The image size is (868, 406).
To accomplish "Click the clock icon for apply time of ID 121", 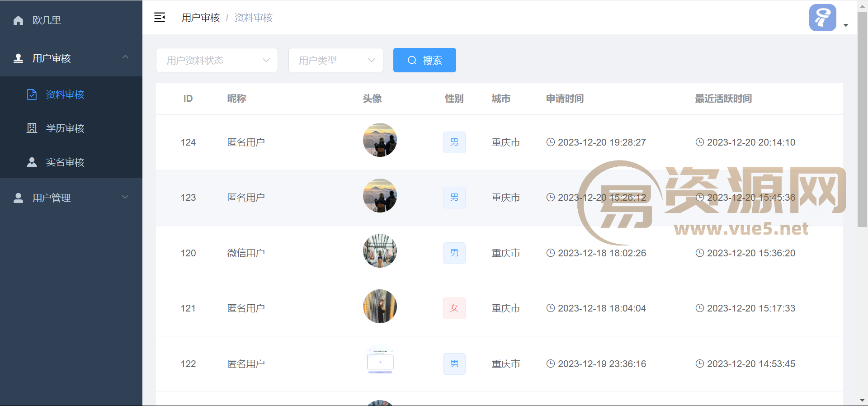I will tap(551, 308).
